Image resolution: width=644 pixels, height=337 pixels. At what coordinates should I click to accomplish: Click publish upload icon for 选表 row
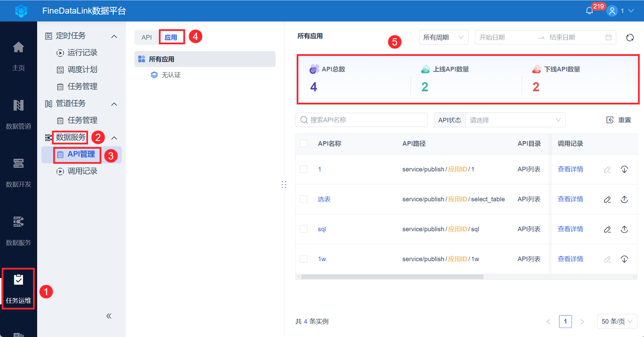point(624,199)
